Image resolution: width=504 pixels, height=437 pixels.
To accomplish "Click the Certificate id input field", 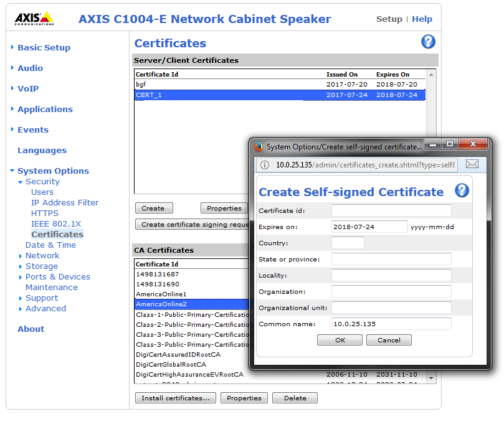I will click(x=391, y=210).
